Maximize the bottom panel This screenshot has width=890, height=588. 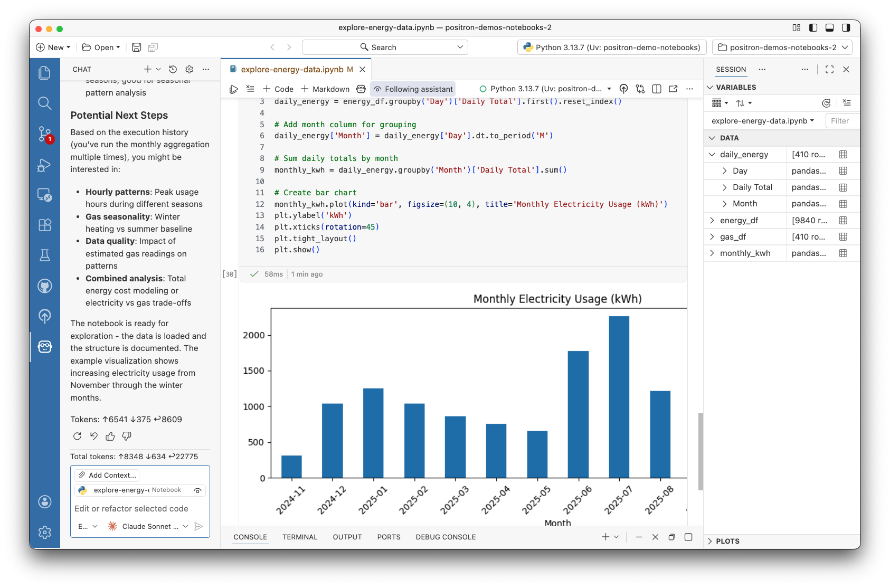688,537
